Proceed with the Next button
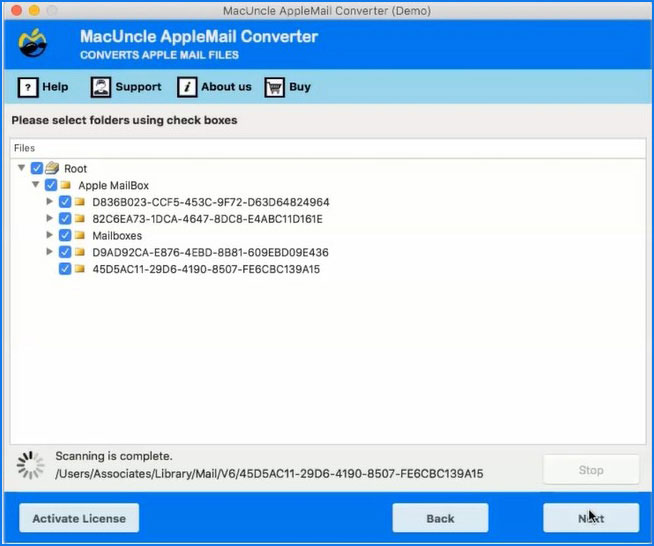The width and height of the screenshot is (654, 546). pos(591,518)
